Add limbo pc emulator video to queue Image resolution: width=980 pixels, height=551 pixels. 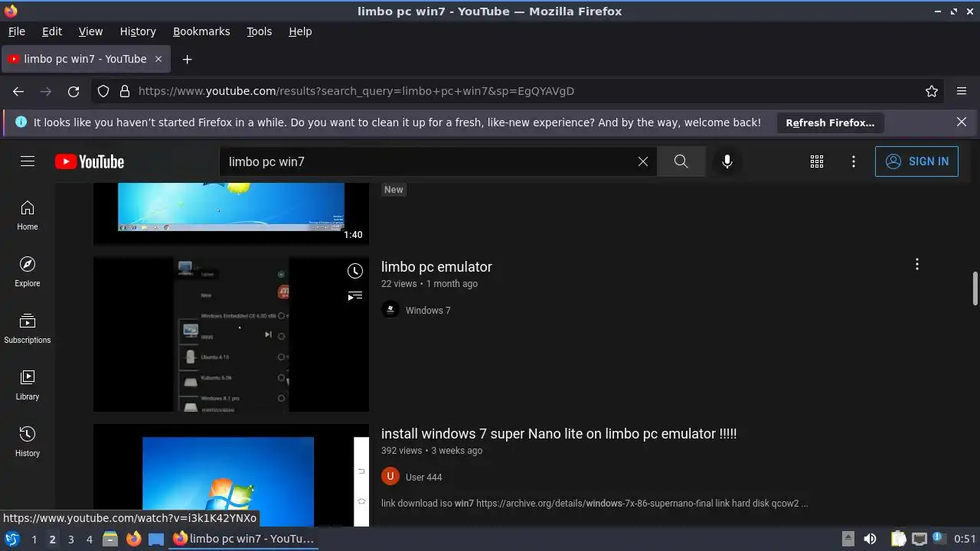(355, 295)
